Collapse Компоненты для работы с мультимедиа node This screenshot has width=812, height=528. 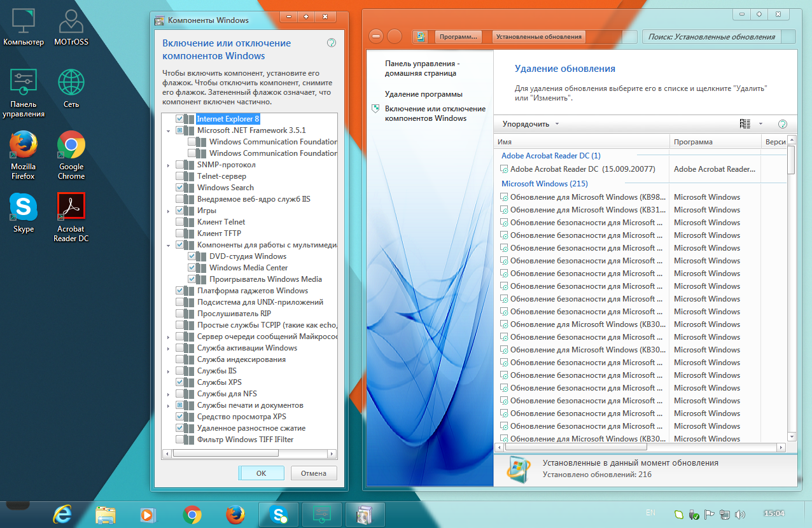point(169,245)
